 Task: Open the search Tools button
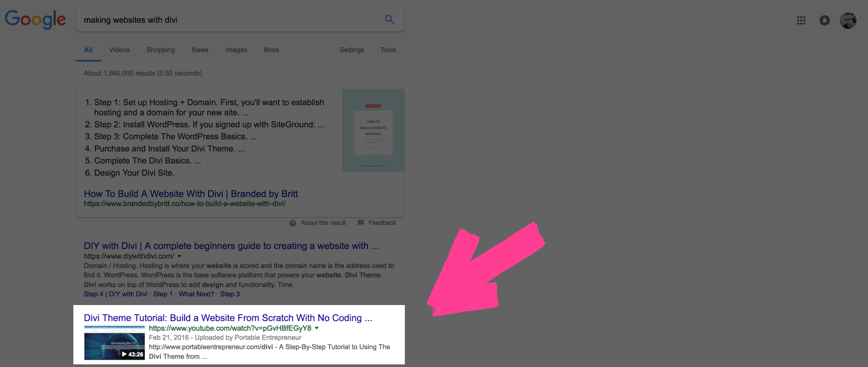pos(388,50)
